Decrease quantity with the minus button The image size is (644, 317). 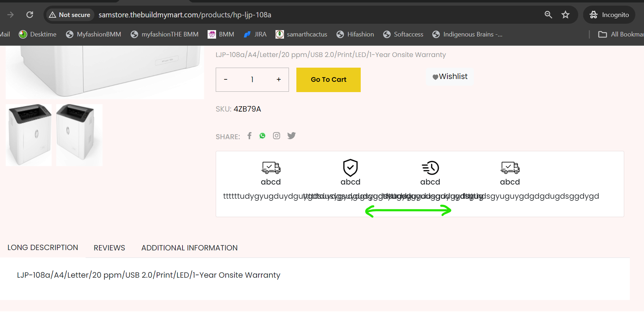pyautogui.click(x=226, y=80)
